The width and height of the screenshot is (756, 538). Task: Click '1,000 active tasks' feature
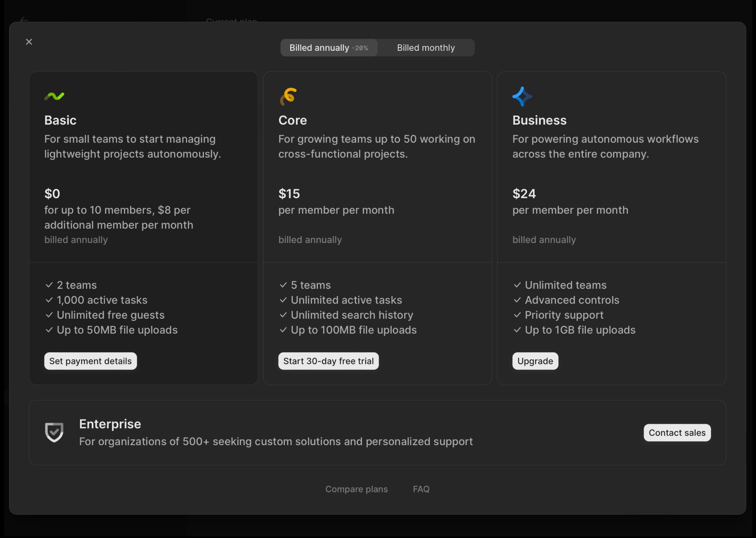(102, 300)
